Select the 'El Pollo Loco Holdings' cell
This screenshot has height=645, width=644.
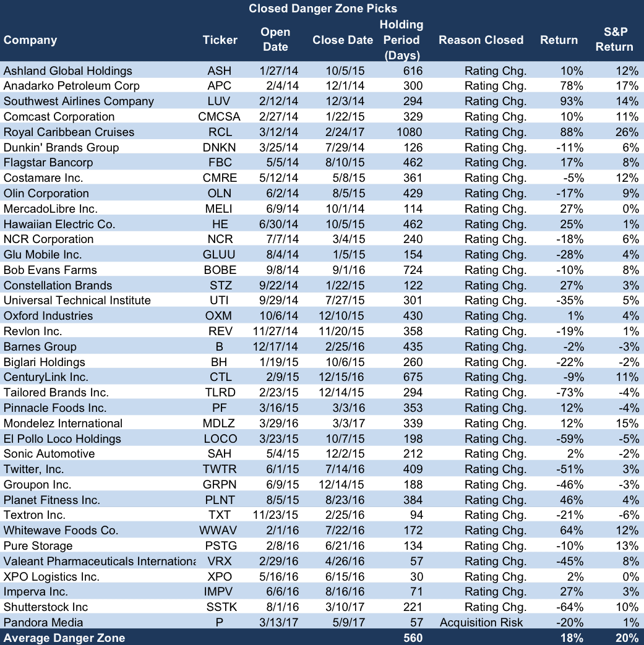62,438
